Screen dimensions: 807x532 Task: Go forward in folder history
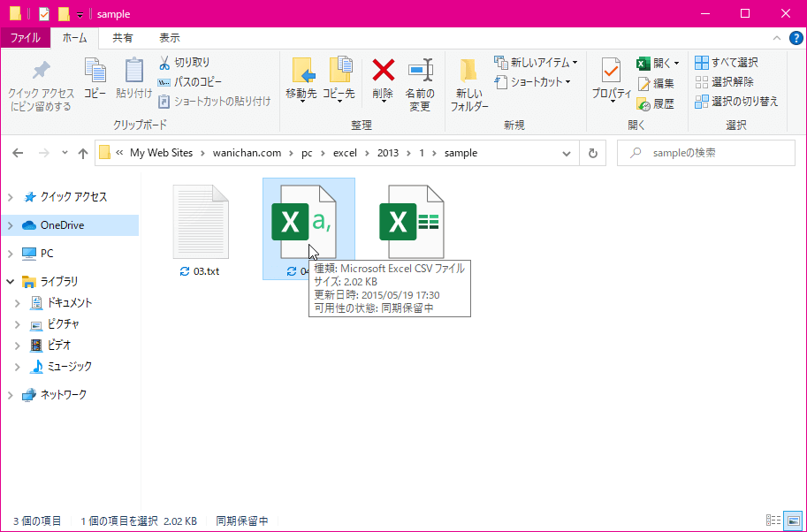pyautogui.click(x=44, y=153)
